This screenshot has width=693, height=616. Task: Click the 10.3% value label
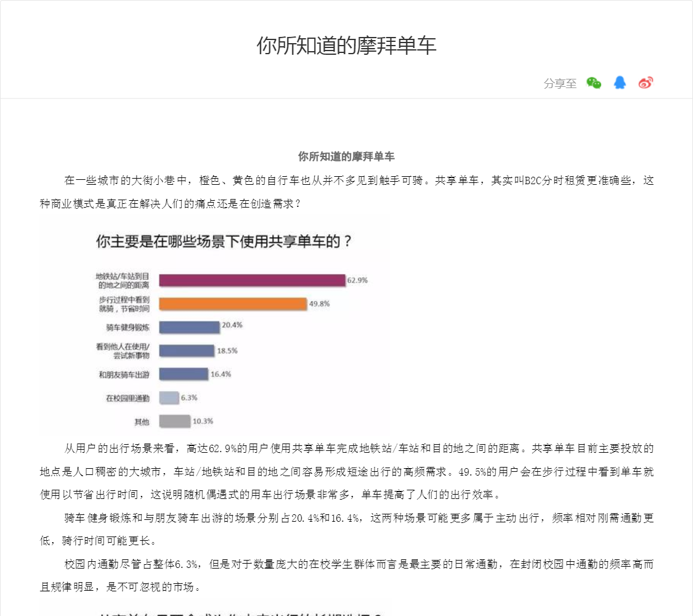point(203,421)
